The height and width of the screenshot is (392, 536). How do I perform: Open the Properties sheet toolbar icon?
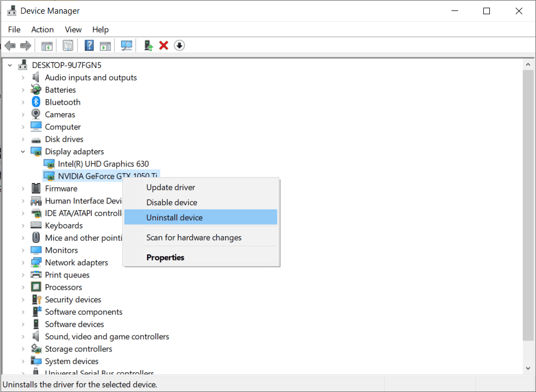[68, 46]
